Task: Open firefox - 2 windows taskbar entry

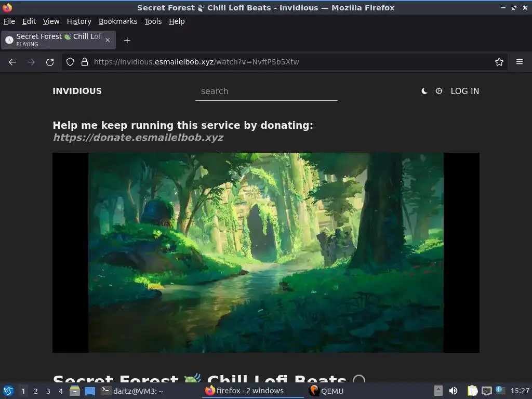Action: 254,391
